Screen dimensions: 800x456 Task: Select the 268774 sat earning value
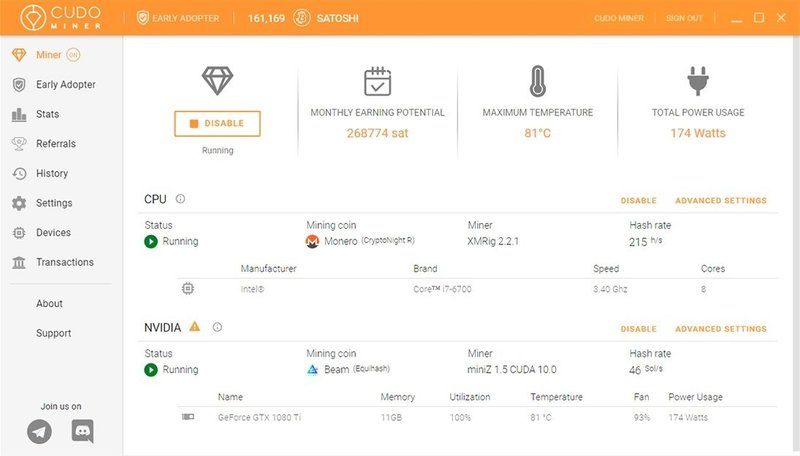point(378,133)
